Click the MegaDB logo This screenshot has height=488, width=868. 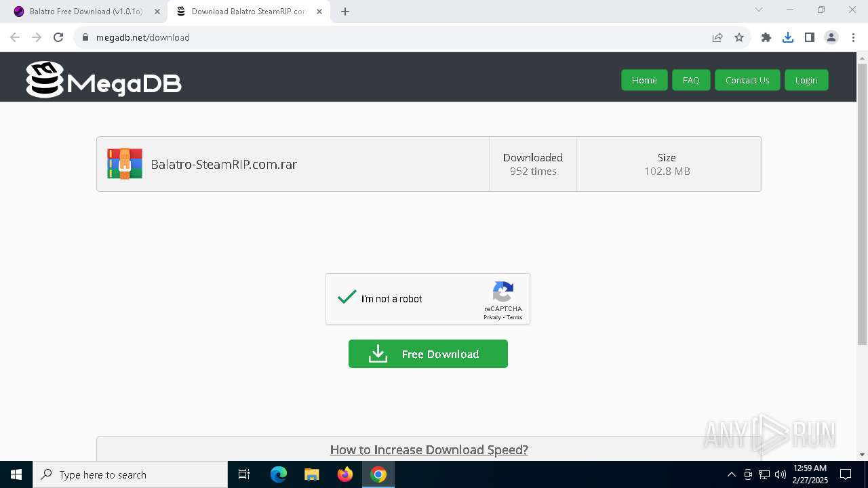pos(104,80)
